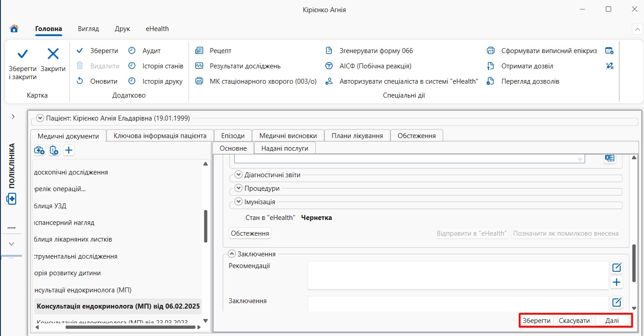Open the Епізоди tab

coord(233,135)
